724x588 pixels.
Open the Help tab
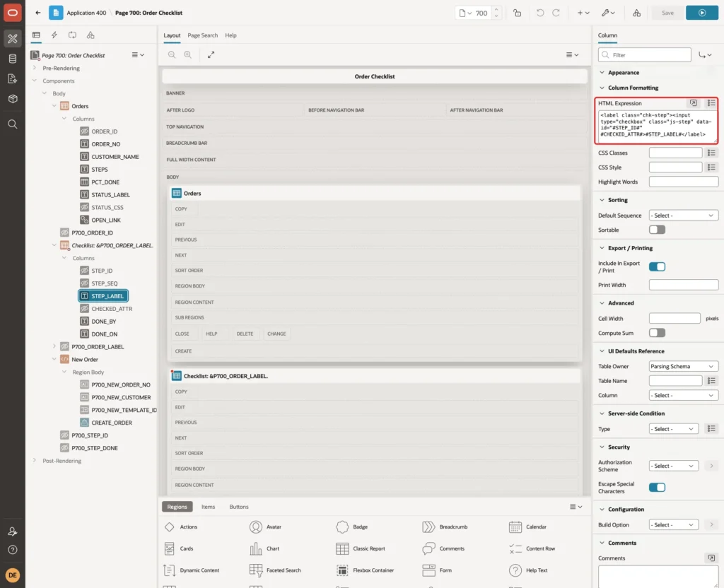pos(230,35)
